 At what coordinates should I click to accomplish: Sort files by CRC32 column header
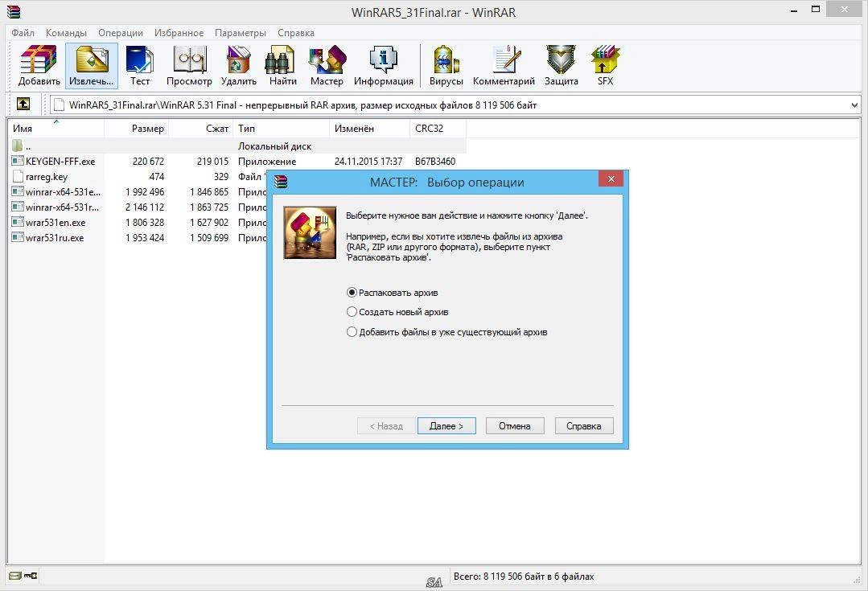coord(438,129)
